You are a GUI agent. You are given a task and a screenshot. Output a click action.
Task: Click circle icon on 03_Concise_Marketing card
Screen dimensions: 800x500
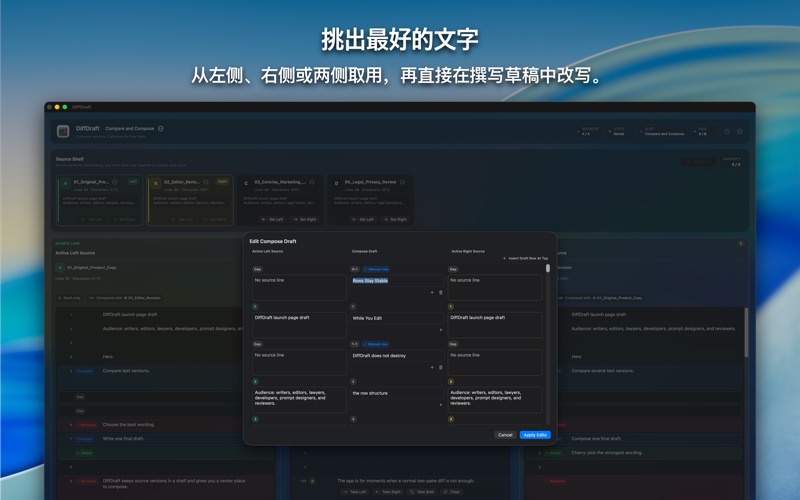312,182
